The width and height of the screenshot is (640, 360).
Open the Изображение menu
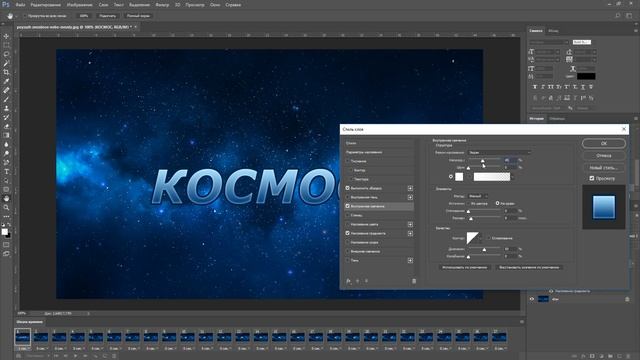coord(81,5)
